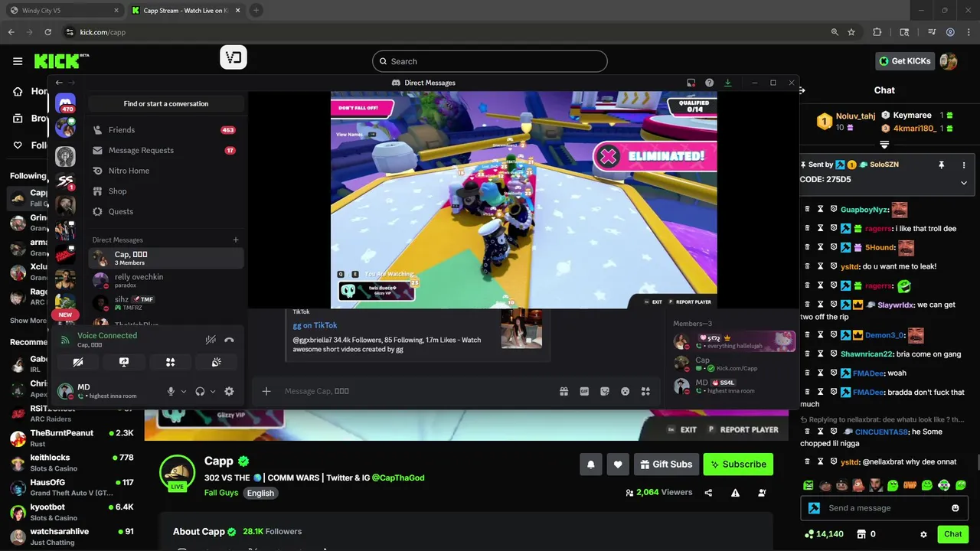The height and width of the screenshot is (551, 980).
Task: Select member Cap in Discord members list
Action: click(x=730, y=364)
